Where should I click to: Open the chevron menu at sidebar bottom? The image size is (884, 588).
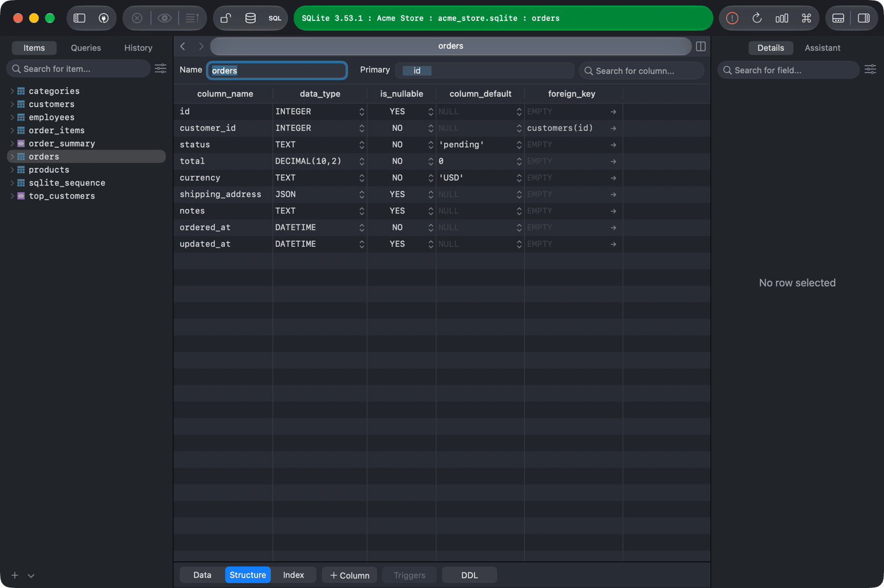pos(31,576)
